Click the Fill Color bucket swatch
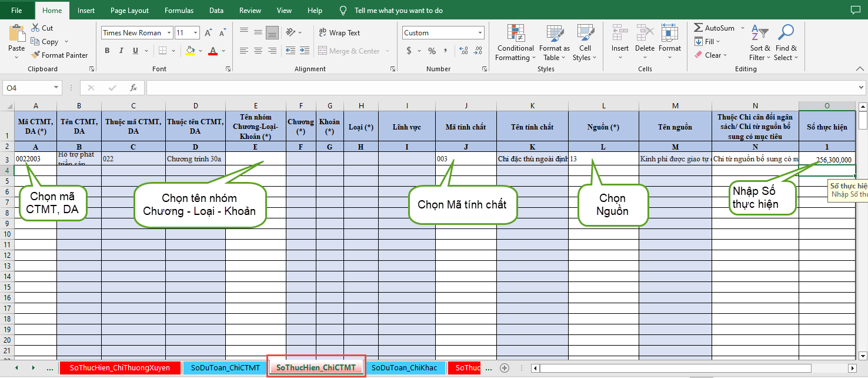Viewport: 868px width, 378px height. click(190, 51)
